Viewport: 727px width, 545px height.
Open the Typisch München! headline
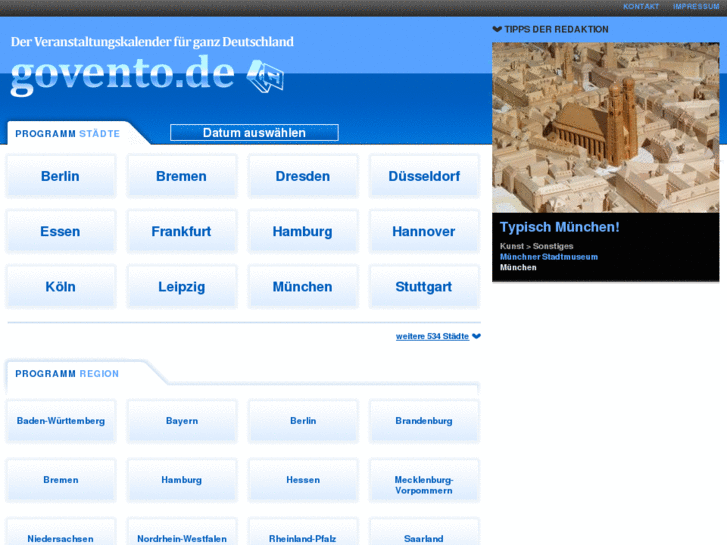[x=559, y=227]
